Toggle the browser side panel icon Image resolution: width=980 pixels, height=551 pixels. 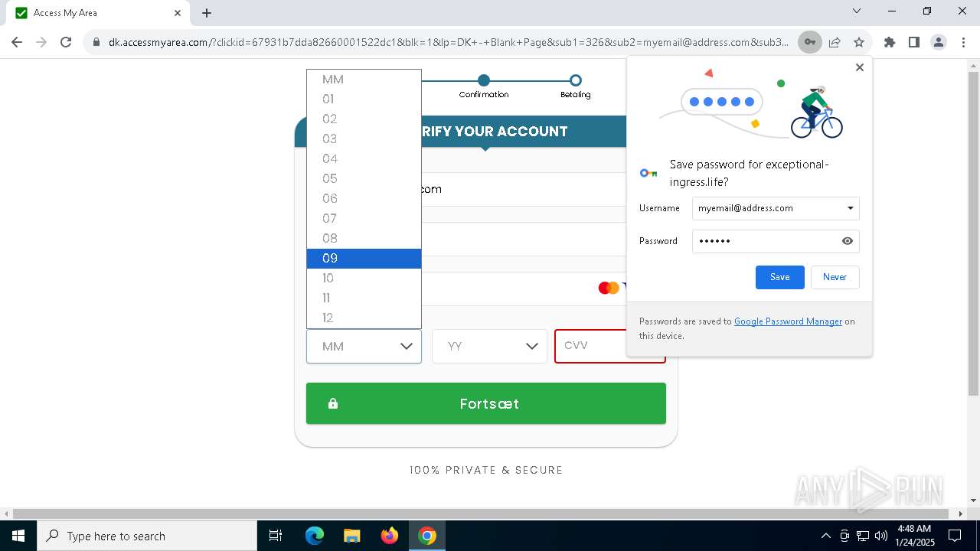[x=914, y=42]
